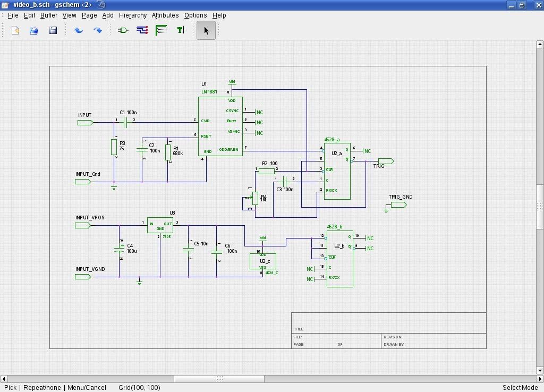This screenshot has width=544, height=392.
Task: Open the Hierarchy menu
Action: 132,15
